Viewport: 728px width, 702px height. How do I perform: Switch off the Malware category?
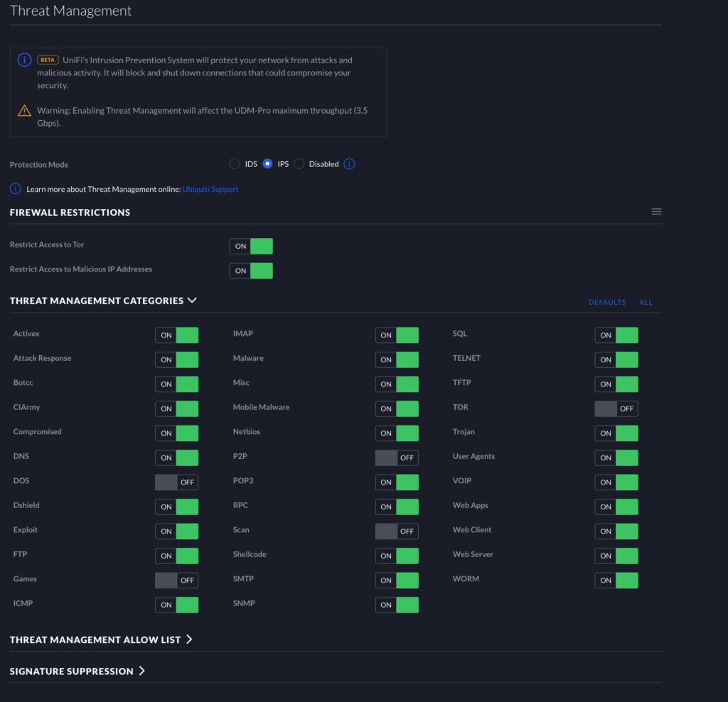tap(397, 360)
